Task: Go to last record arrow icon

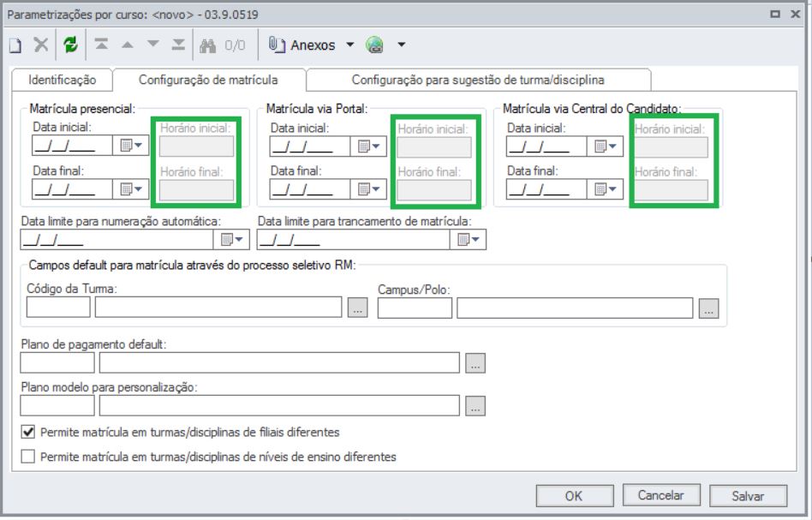Action: pyautogui.click(x=178, y=45)
